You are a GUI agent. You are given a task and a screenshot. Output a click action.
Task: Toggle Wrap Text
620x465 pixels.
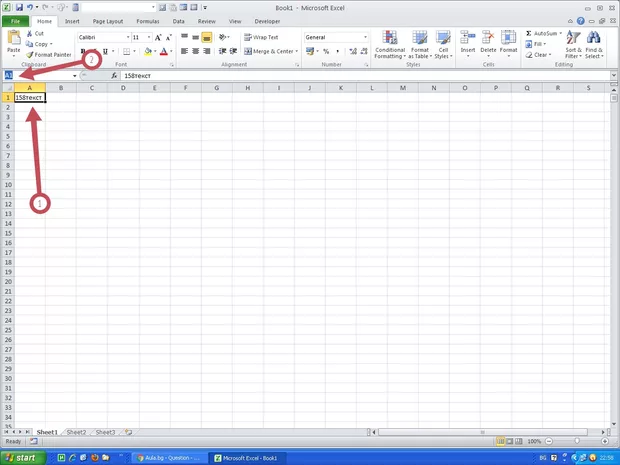pos(261,37)
